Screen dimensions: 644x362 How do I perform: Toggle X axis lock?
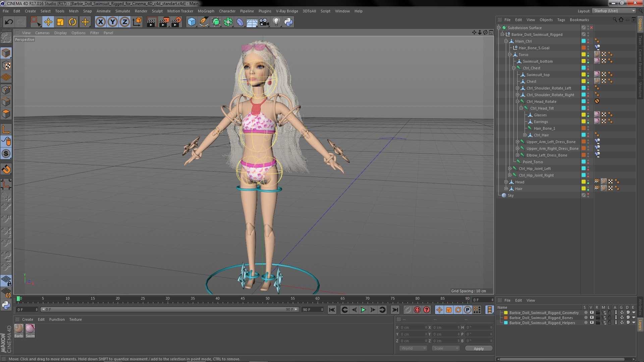click(x=100, y=22)
